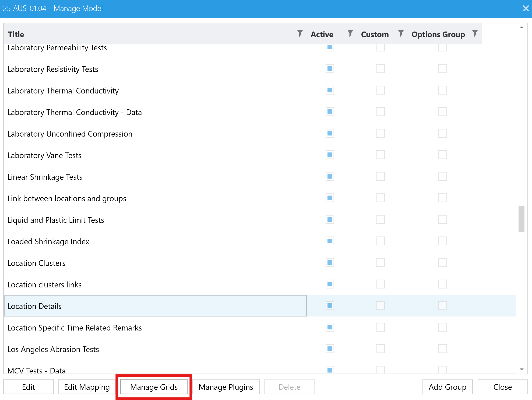
Task: Select the Los Angeles Abrasion Tests row
Action: coord(53,349)
